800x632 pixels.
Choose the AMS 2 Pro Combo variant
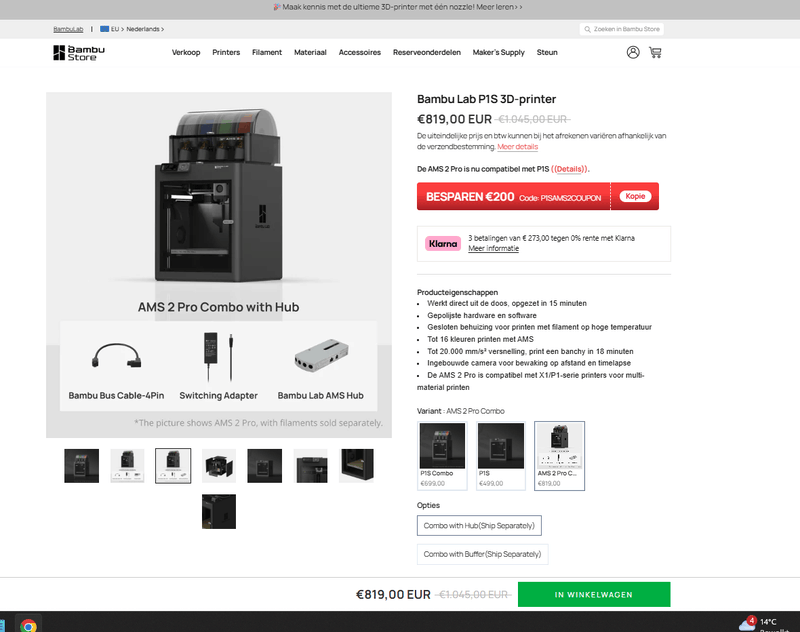(559, 456)
